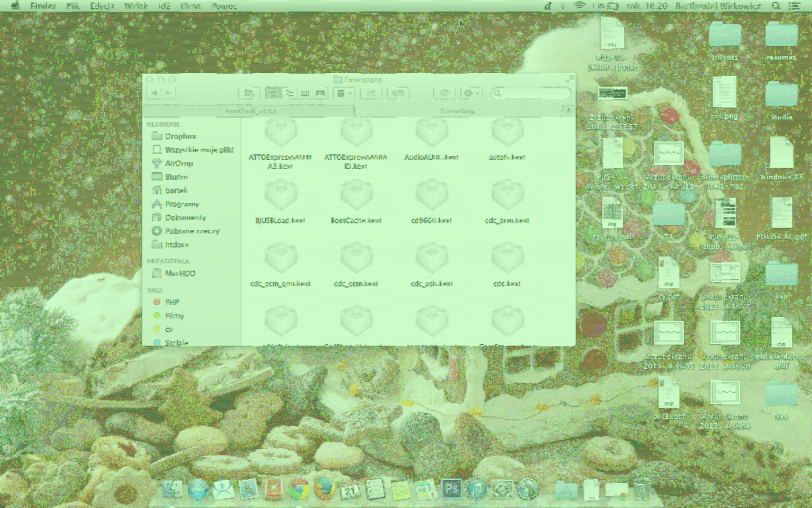Open Photoshop from the Dock
812x508 pixels.
coord(451,489)
